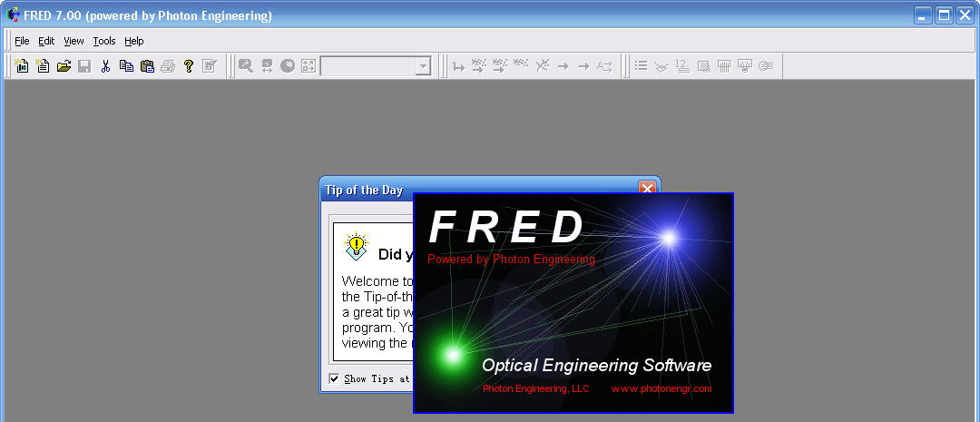Toggle the Show Tips checkbox
Screen dimensions: 980x422
(x=334, y=378)
